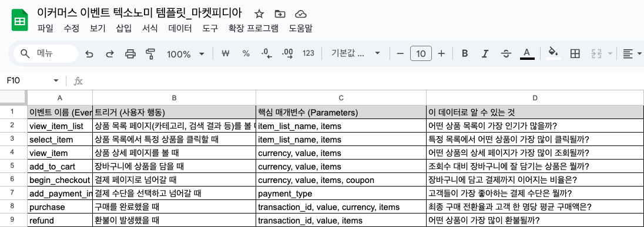Open the 확장 프로그램 menu

tap(253, 28)
